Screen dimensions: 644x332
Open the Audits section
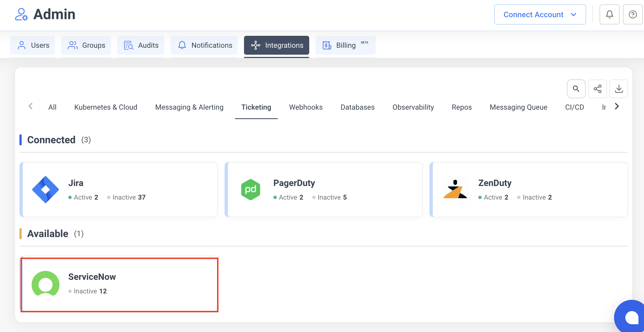tap(141, 45)
